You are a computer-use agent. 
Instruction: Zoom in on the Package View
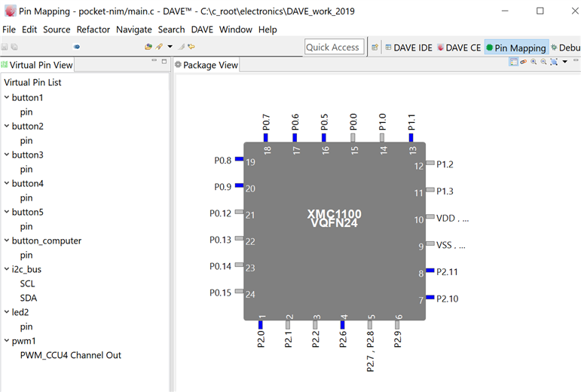[534, 62]
